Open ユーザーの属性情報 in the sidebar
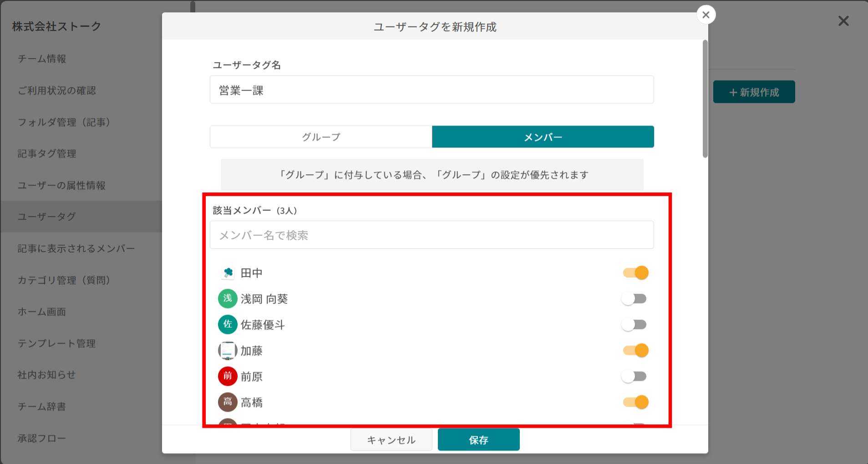Image resolution: width=868 pixels, height=464 pixels. [62, 185]
